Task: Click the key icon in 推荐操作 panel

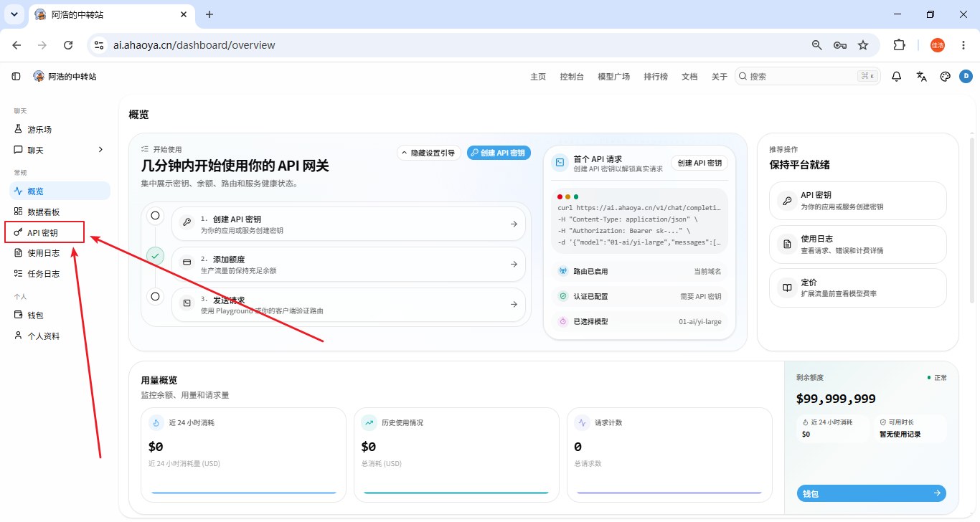Action: (787, 201)
